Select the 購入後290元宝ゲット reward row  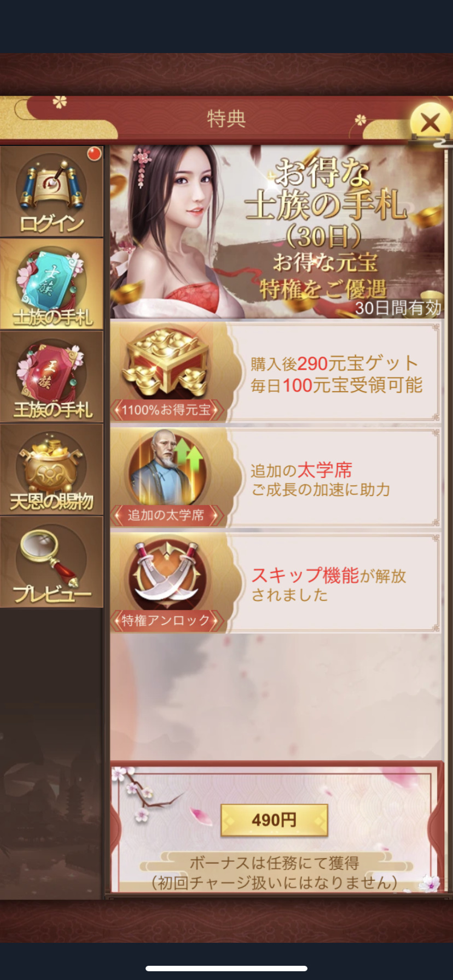coord(276,372)
